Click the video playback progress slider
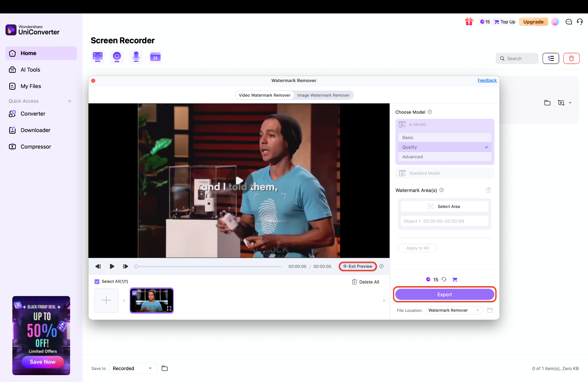The height and width of the screenshot is (382, 588). (209, 266)
